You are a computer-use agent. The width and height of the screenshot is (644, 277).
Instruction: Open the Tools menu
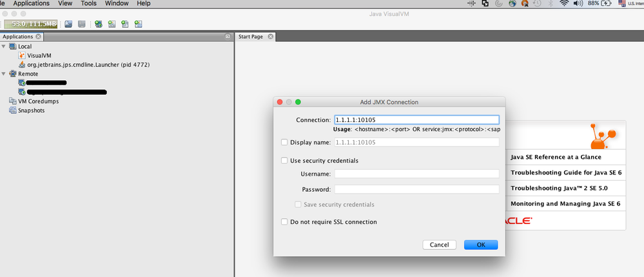(89, 3)
